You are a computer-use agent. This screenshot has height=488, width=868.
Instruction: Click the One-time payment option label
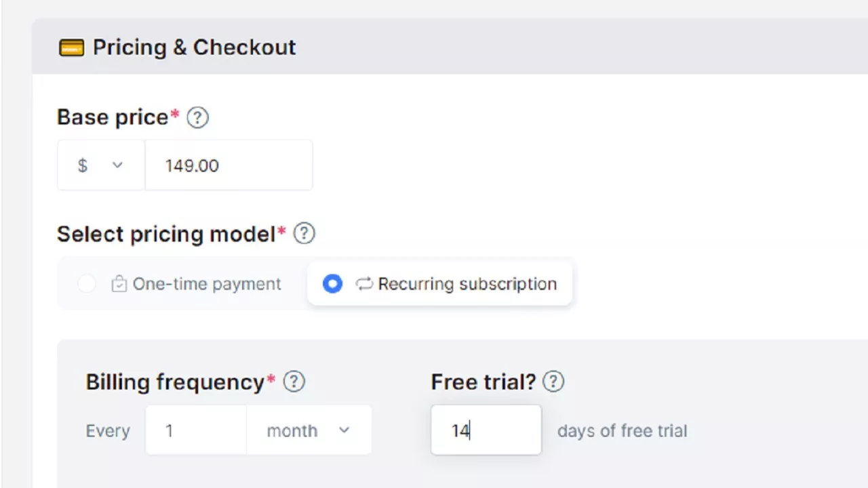pyautogui.click(x=206, y=284)
